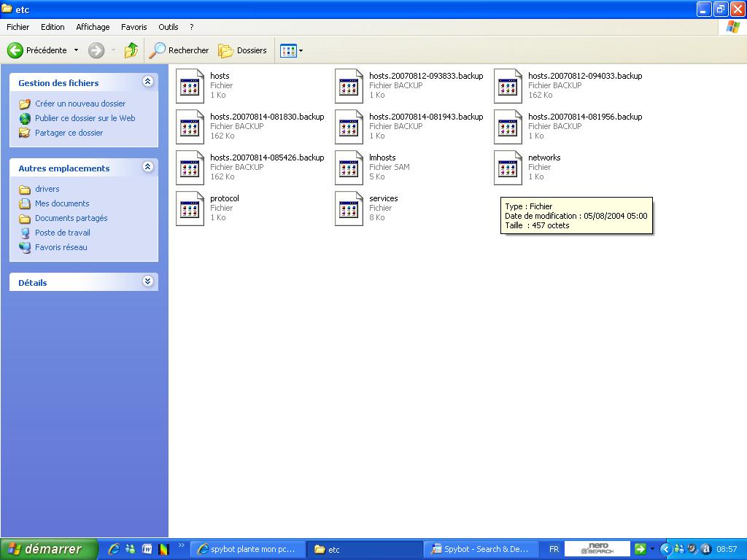Open the Affichage menu

93,27
